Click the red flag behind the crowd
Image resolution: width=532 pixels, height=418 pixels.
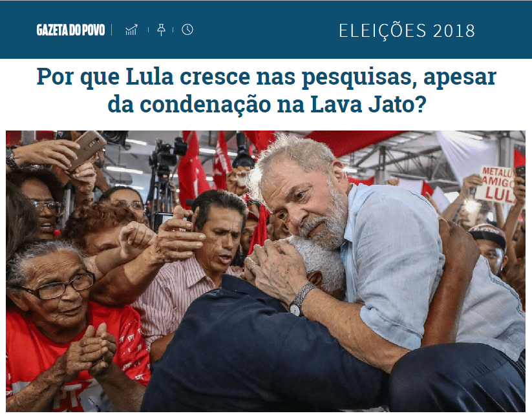point(193,169)
